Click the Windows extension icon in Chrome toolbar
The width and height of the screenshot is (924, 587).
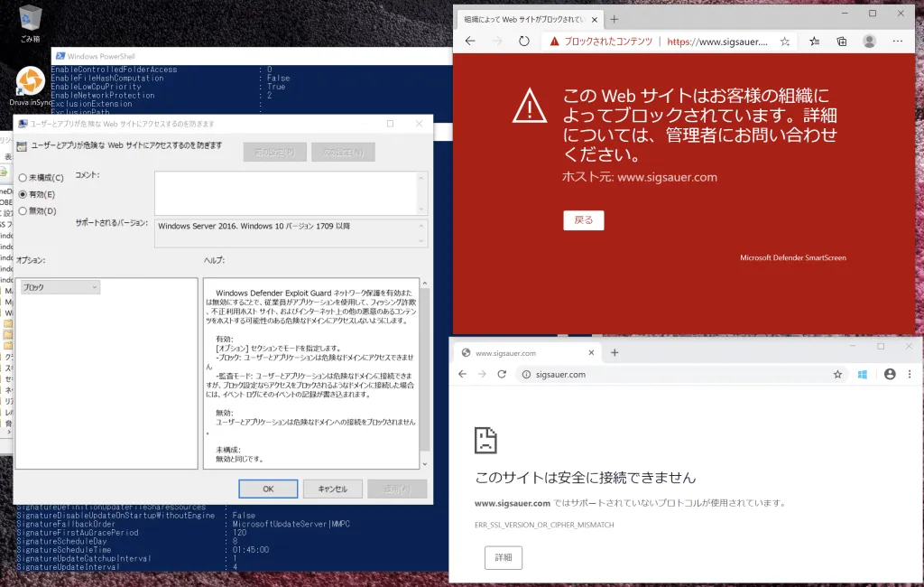tap(863, 375)
